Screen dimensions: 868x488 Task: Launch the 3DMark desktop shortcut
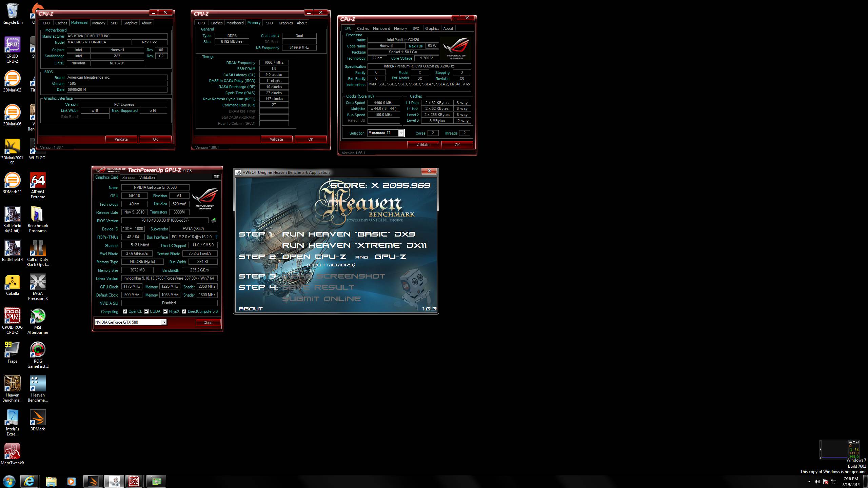point(38,420)
